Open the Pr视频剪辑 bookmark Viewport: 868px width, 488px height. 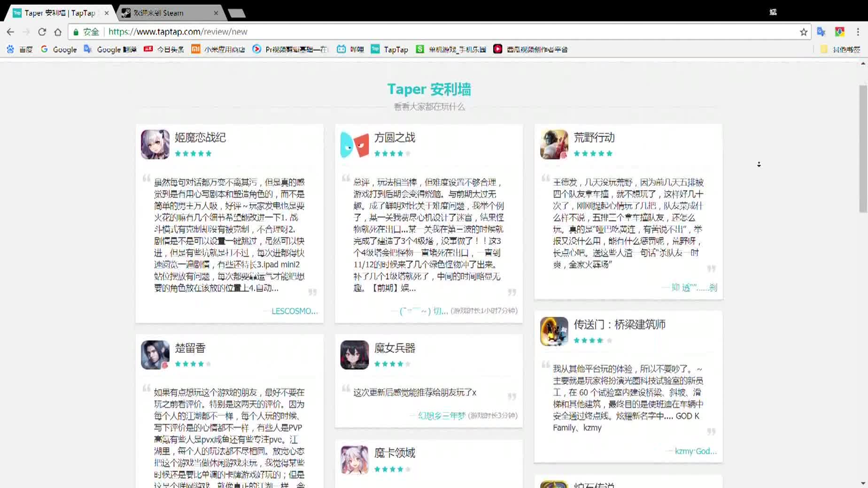pyautogui.click(x=290, y=49)
